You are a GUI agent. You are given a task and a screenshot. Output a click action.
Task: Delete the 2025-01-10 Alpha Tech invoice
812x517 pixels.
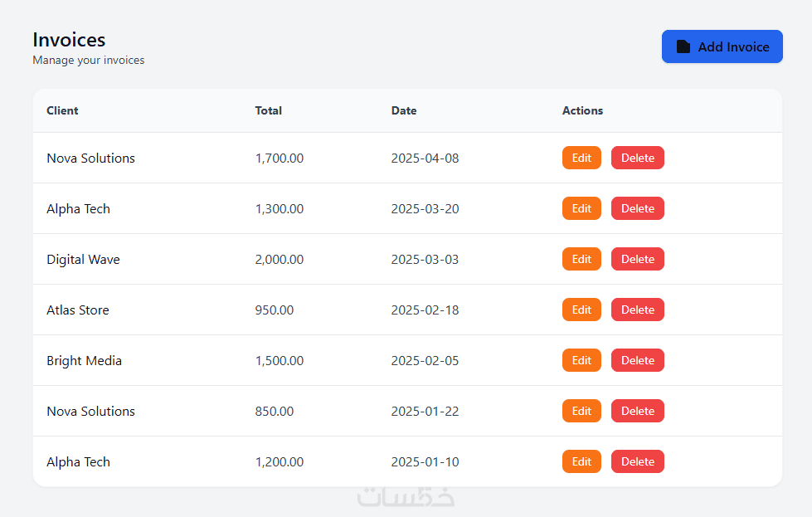[x=637, y=461]
